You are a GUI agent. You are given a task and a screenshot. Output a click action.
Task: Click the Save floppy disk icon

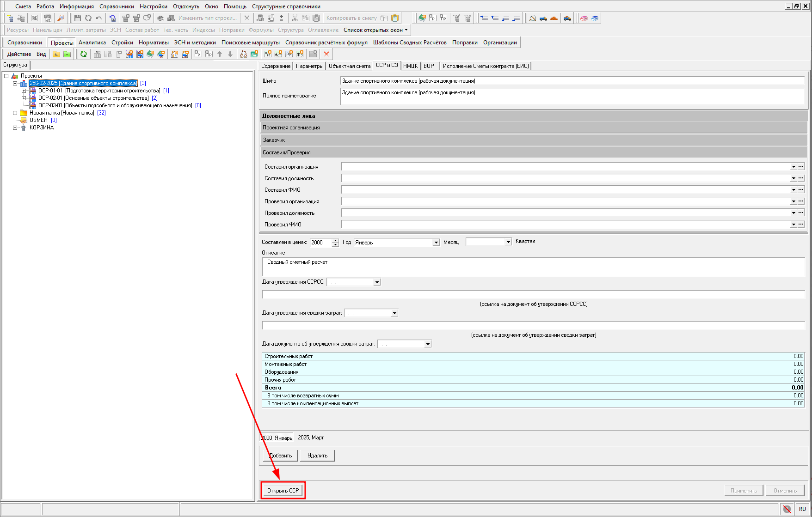(77, 18)
